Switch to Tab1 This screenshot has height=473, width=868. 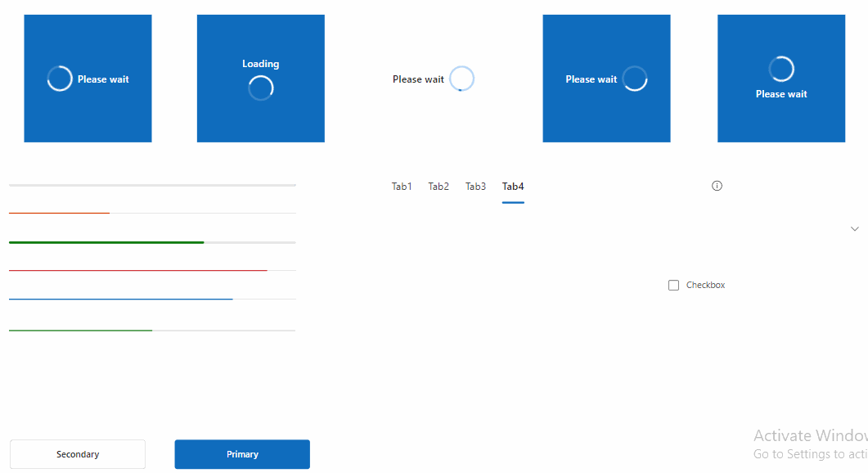pyautogui.click(x=402, y=186)
